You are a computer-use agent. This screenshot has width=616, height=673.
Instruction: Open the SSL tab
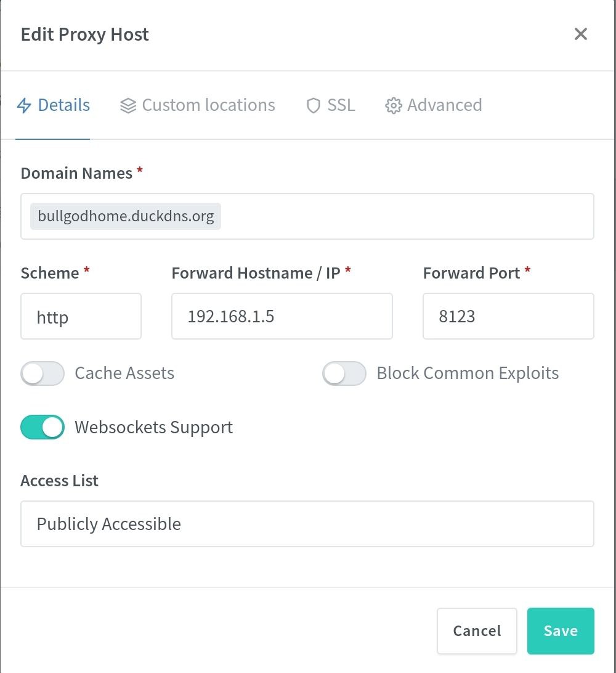[x=341, y=105]
